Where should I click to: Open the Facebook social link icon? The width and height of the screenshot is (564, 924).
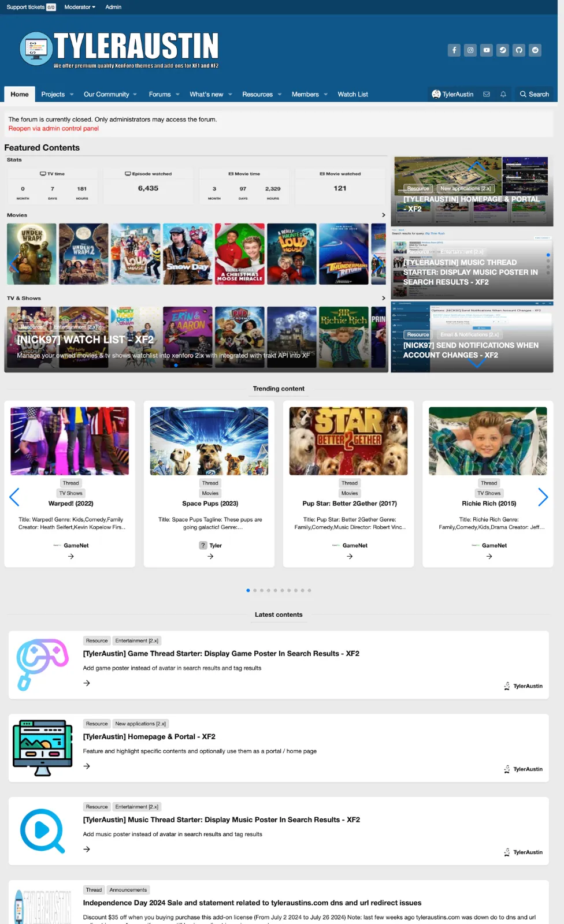[454, 50]
